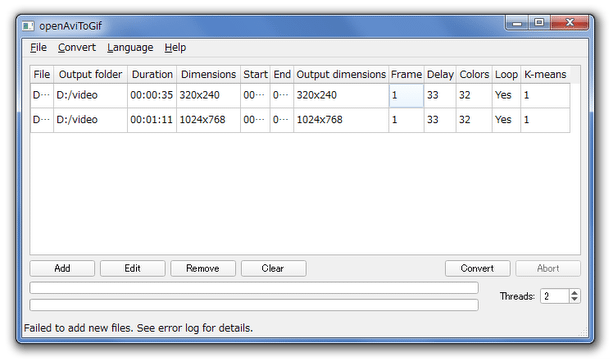Image resolution: width=613 pixels, height=362 pixels.
Task: Click the End column header
Action: point(282,74)
